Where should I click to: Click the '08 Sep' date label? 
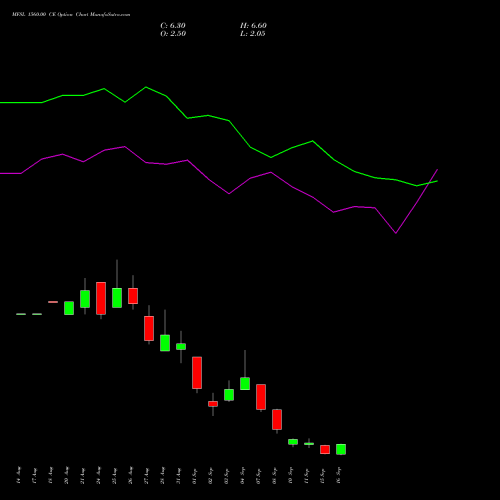point(275,475)
